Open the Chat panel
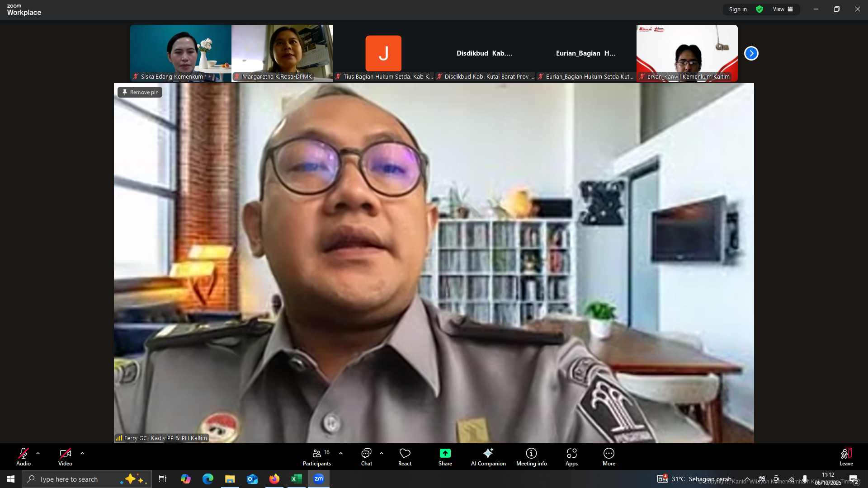Image resolution: width=868 pixels, height=488 pixels. click(366, 456)
